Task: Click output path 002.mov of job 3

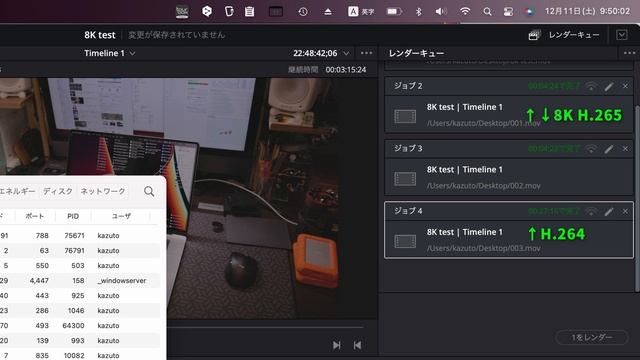Action: click(484, 186)
